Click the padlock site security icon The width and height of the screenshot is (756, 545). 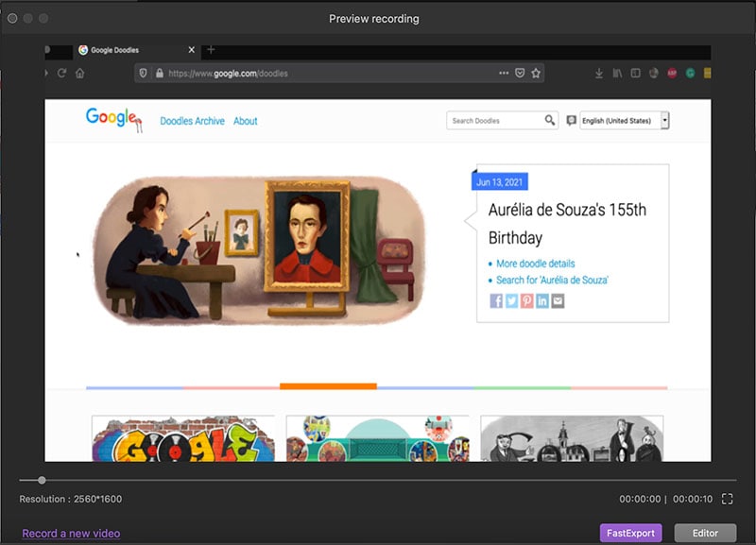tap(160, 74)
